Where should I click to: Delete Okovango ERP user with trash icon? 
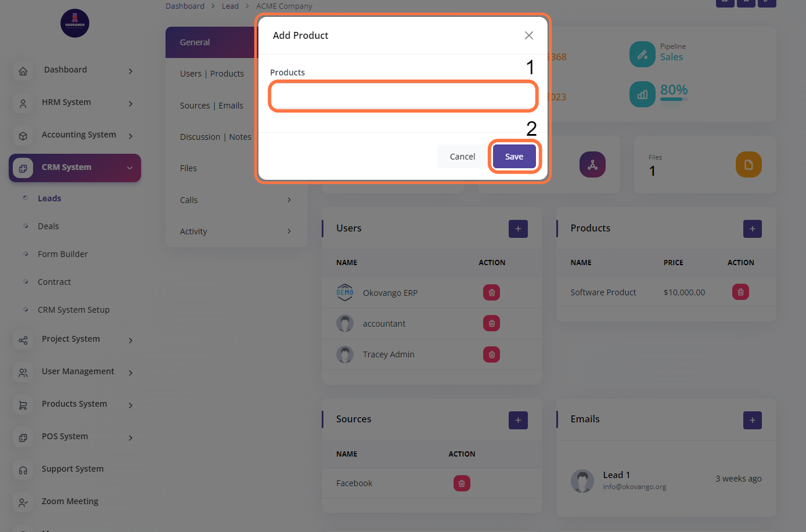(x=491, y=292)
